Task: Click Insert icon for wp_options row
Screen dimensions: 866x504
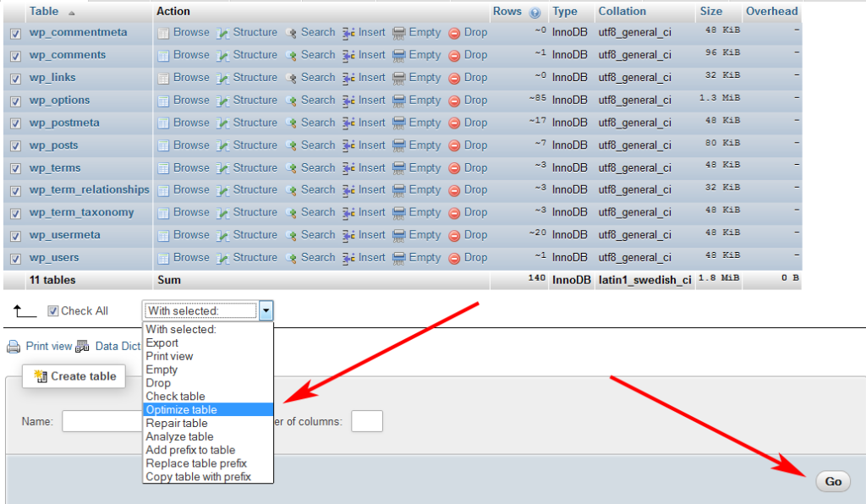Action: 348,101
